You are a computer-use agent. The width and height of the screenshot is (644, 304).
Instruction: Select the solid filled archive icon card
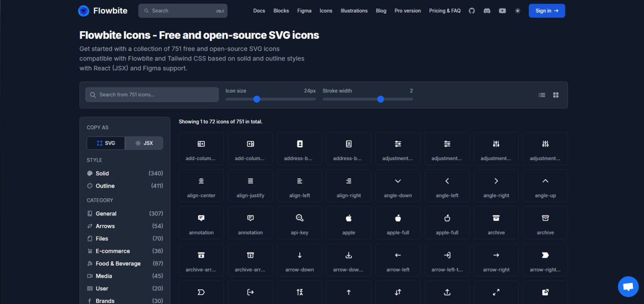496,223
